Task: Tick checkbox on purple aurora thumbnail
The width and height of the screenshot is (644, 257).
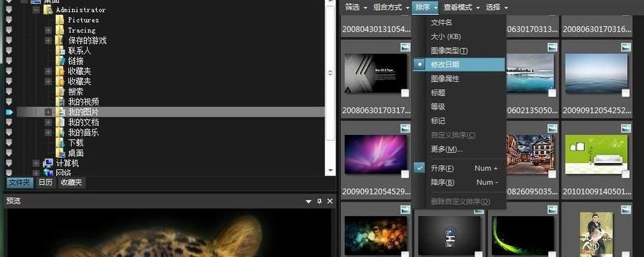Action: (405, 174)
